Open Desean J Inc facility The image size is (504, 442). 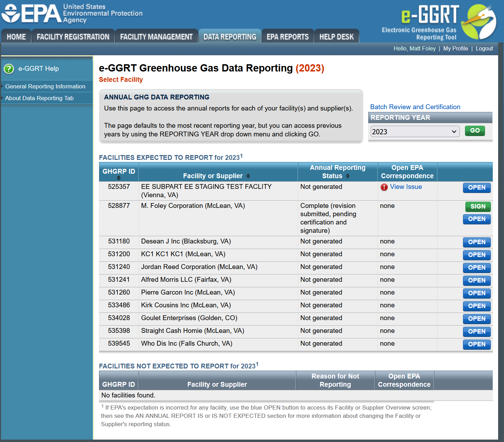[477, 242]
